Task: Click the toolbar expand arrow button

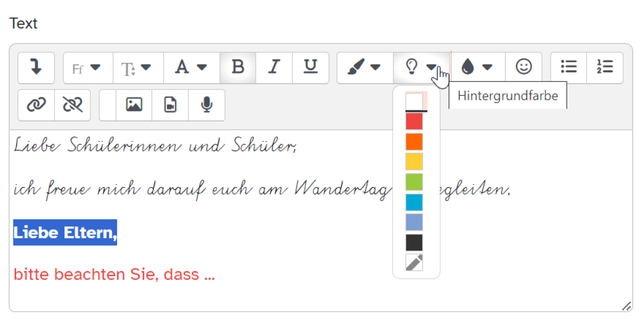Action: [x=36, y=68]
